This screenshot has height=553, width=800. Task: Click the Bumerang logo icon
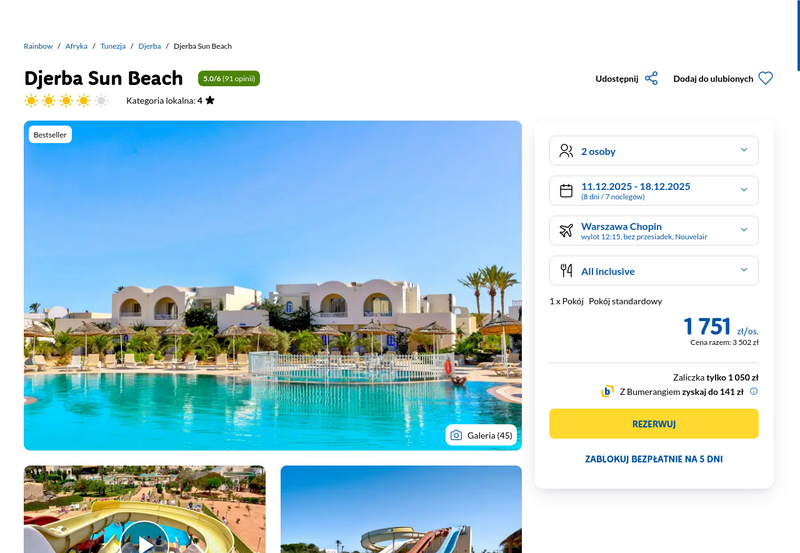(607, 391)
